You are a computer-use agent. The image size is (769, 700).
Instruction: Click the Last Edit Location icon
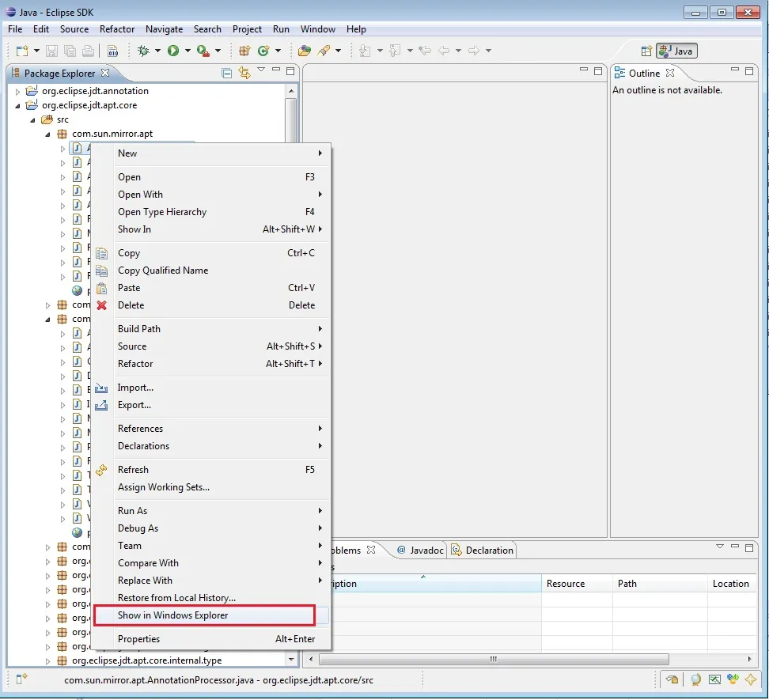tap(425, 51)
